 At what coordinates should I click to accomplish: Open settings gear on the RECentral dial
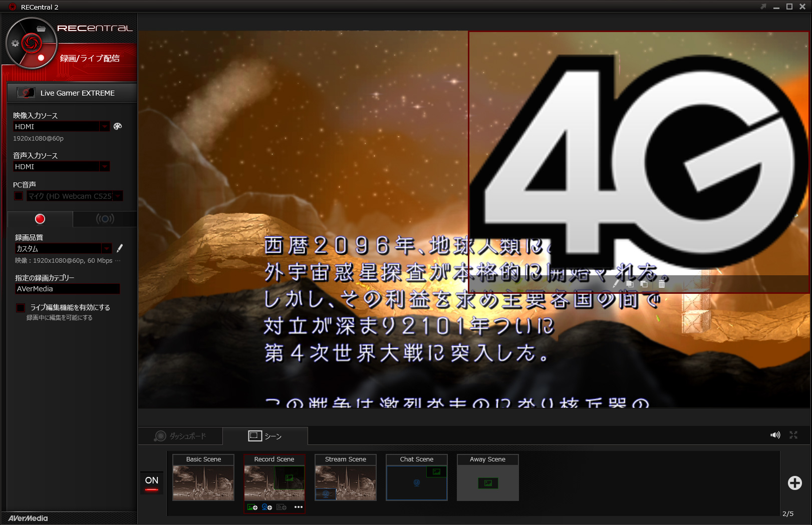15,43
